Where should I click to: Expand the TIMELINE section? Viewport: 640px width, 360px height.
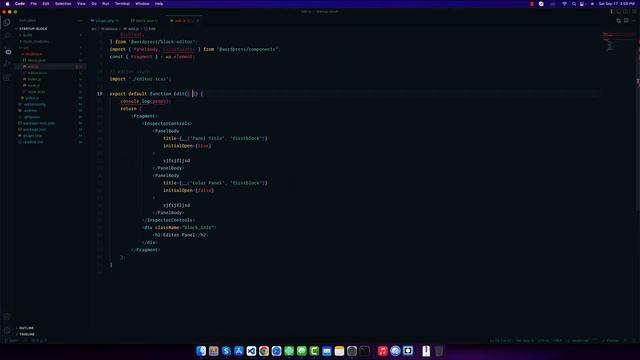(27, 334)
